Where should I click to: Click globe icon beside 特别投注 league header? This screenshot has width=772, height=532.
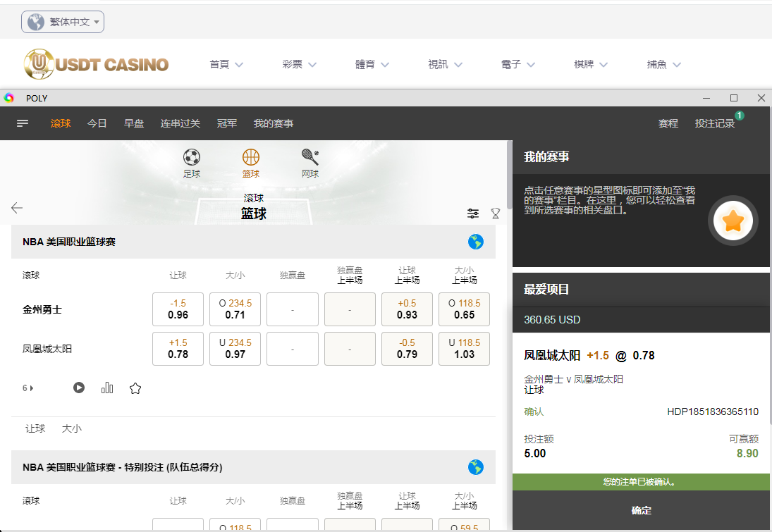pos(476,467)
